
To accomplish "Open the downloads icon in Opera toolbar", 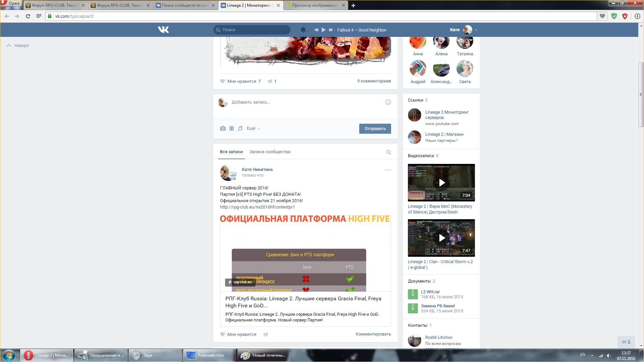I will 637,16.
